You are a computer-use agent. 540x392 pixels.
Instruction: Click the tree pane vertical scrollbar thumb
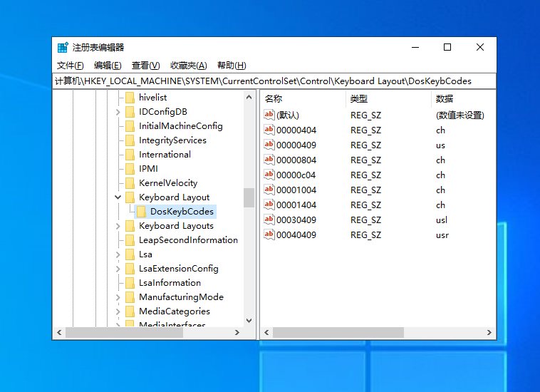249,197
